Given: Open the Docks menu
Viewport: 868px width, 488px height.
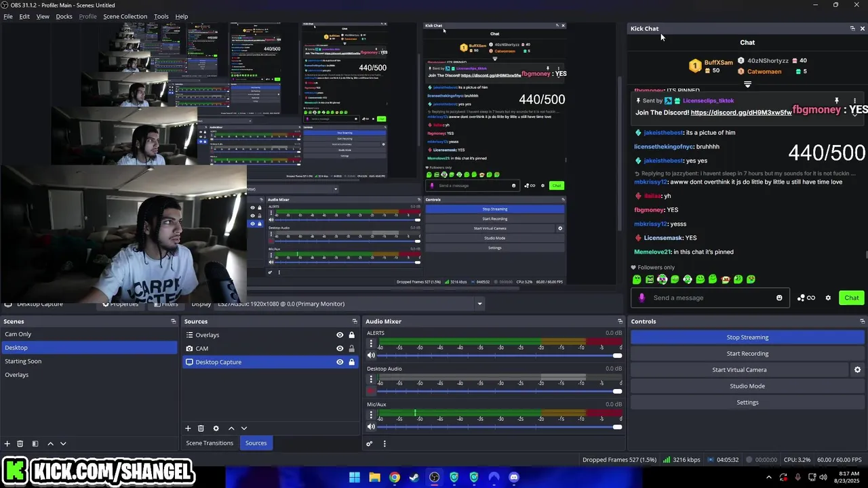Looking at the screenshot, I should pos(64,16).
